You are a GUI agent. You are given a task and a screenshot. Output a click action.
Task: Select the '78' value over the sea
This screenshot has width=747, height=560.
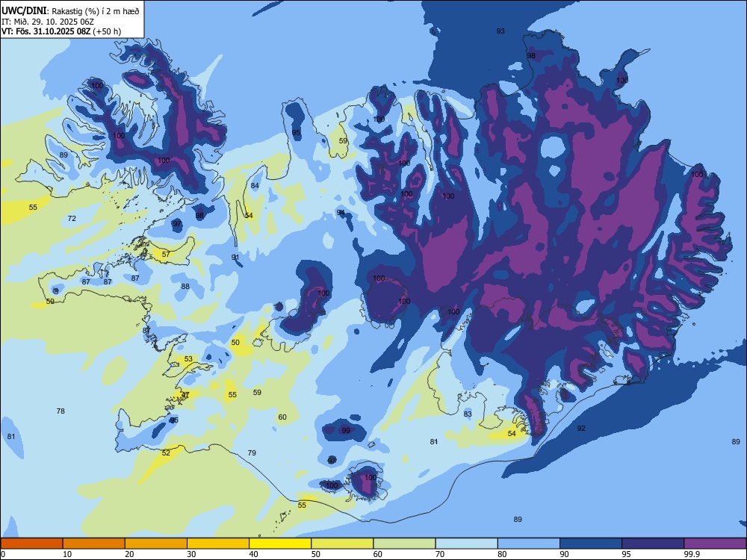(61, 411)
